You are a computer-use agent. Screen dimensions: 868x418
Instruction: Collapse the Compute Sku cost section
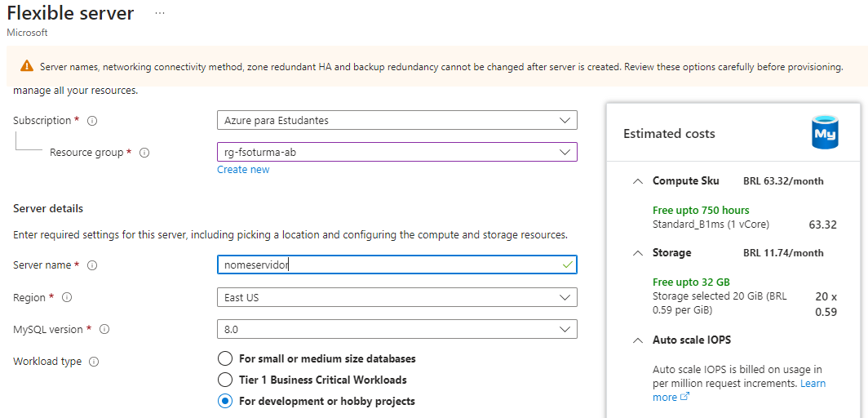click(638, 181)
